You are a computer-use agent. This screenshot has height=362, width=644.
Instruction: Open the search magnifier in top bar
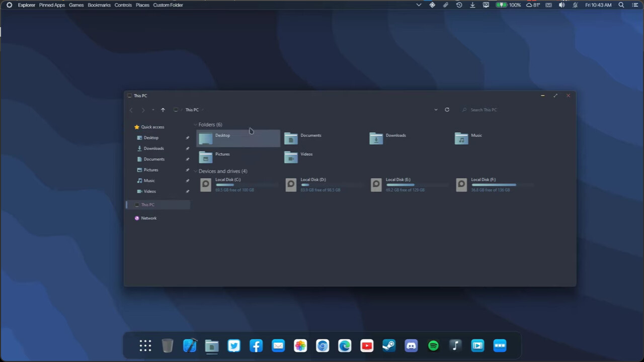621,5
